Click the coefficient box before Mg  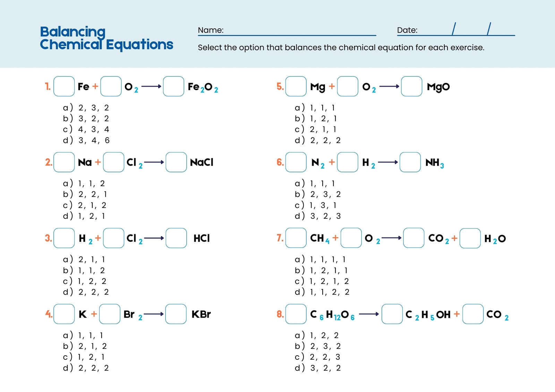[x=296, y=86]
